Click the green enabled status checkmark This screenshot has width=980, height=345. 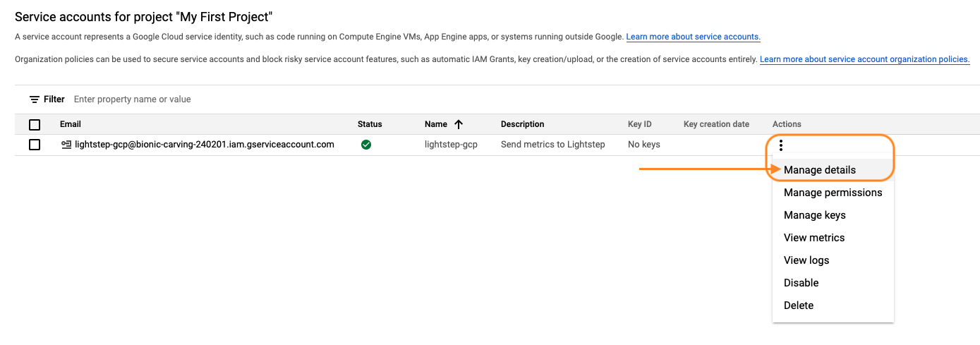tap(366, 145)
